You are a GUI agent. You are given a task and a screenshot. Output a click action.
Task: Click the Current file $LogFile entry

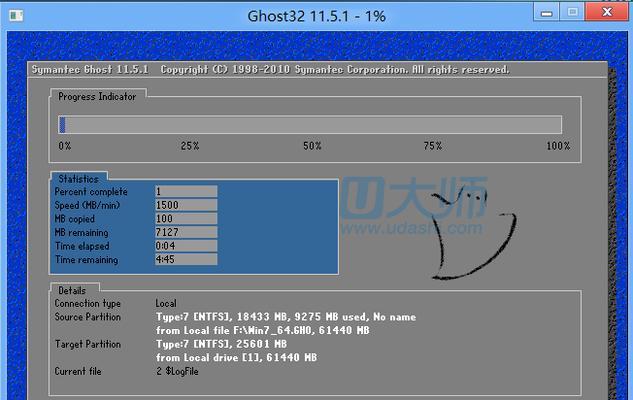click(177, 371)
